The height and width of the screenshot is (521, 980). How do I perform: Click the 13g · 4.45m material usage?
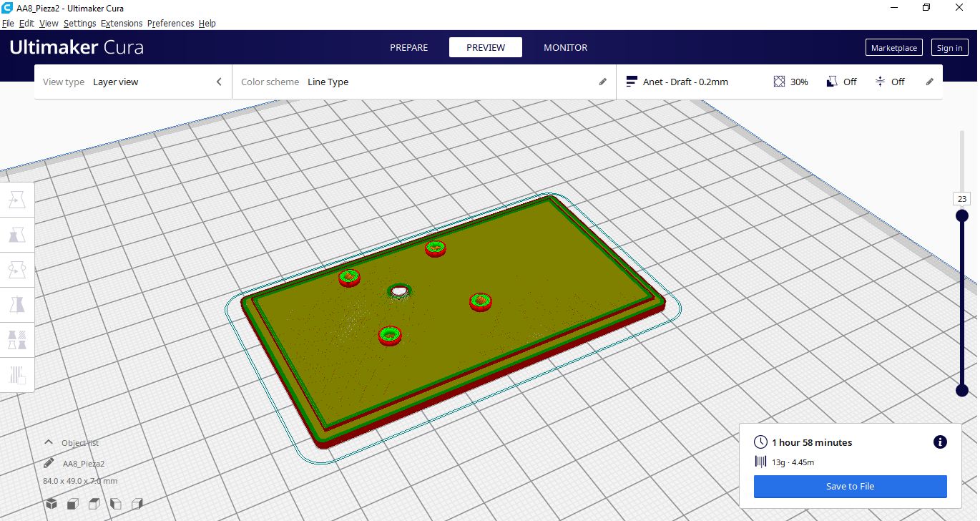[x=793, y=462]
